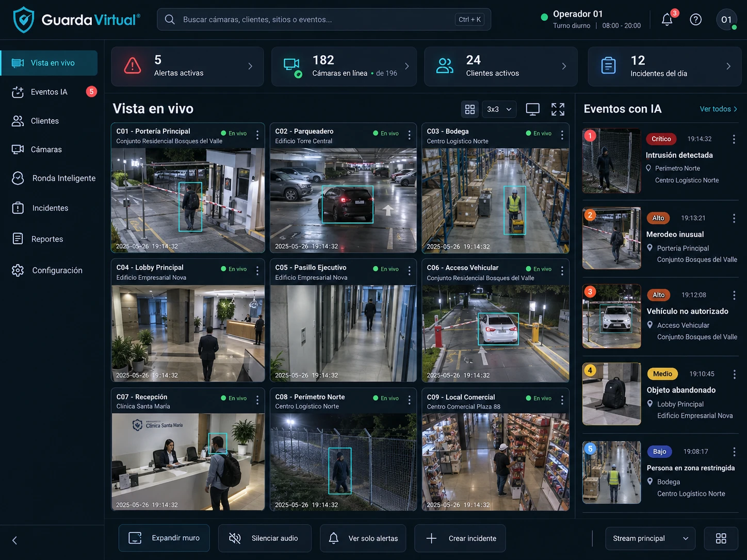
Task: Expand the 12 Incidentes del día card
Action: [x=664, y=67]
